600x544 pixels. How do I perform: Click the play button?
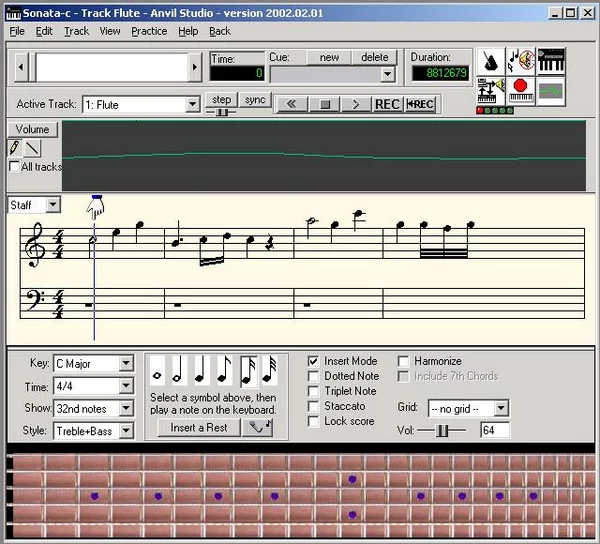click(x=356, y=104)
